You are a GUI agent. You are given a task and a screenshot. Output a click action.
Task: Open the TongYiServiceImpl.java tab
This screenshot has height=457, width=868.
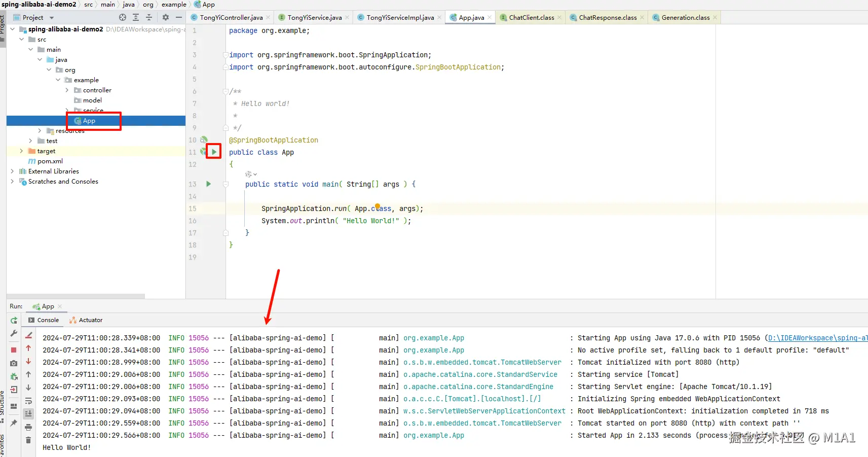point(400,17)
